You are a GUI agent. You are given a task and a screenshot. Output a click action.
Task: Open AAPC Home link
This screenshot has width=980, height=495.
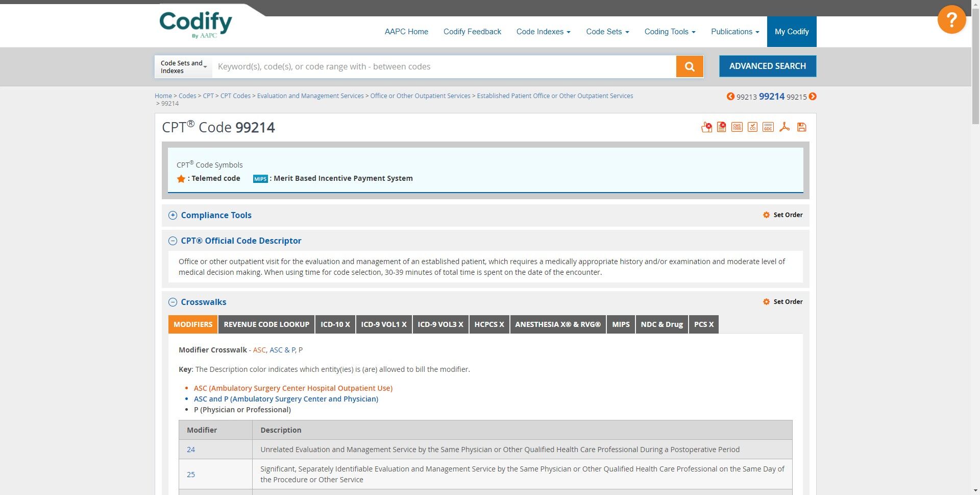click(x=406, y=32)
